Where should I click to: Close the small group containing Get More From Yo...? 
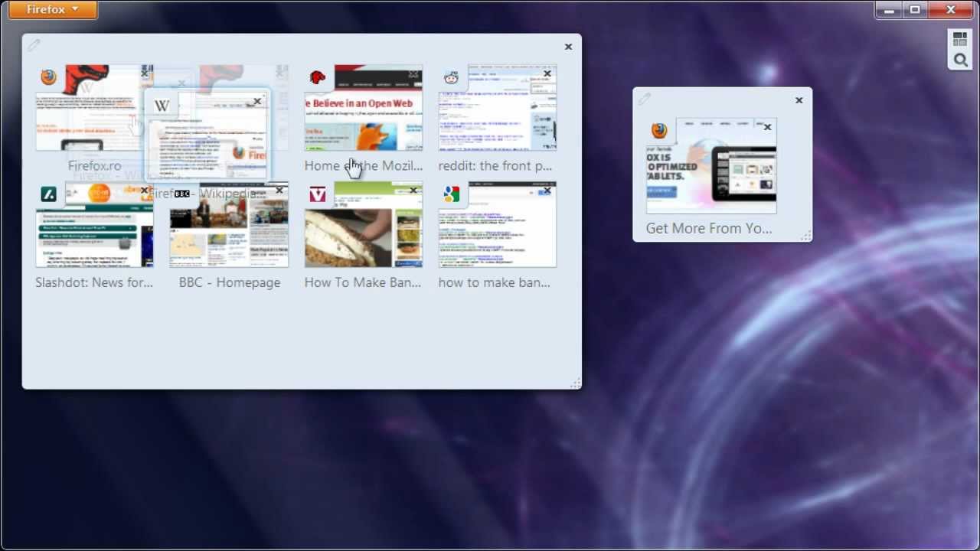[799, 100]
